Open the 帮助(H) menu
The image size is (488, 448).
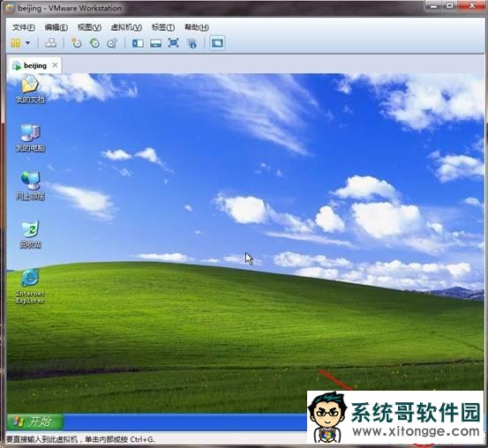click(197, 27)
